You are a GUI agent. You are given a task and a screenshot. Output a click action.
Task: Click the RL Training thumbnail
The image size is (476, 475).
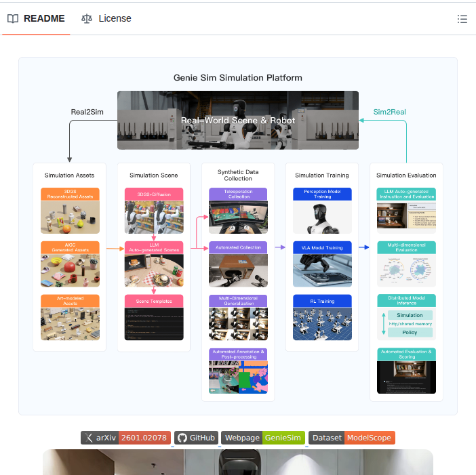point(322,323)
